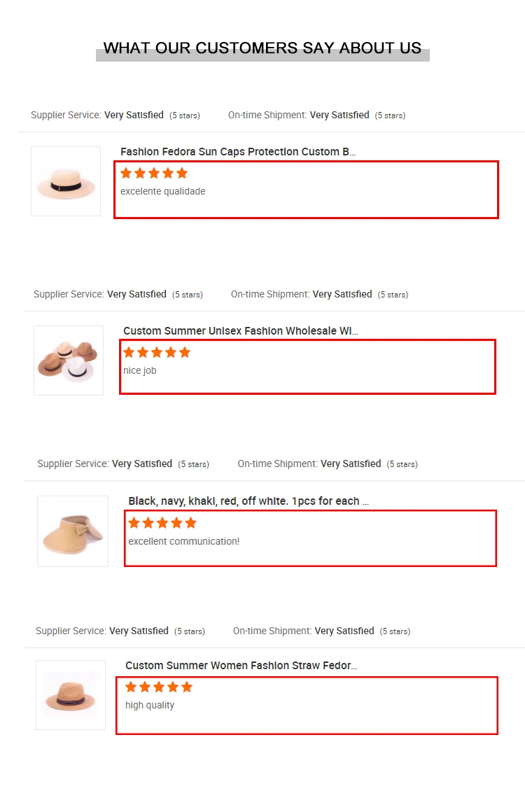The image size is (525, 812).
Task: Open the straw sun visor thumbnail
Action: pyautogui.click(x=73, y=531)
